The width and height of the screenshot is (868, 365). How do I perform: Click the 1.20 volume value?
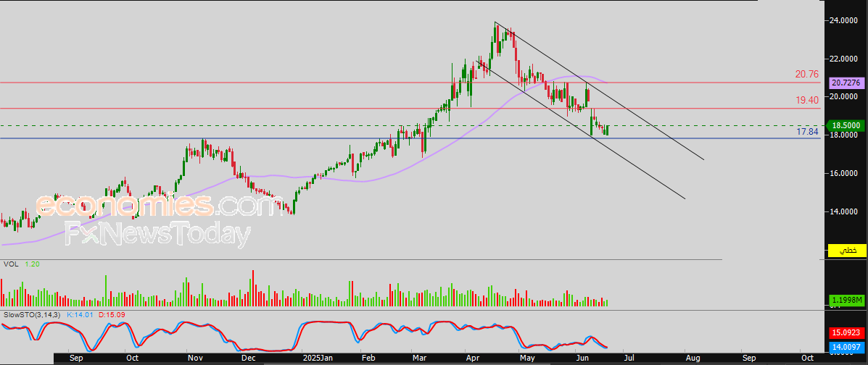click(32, 264)
